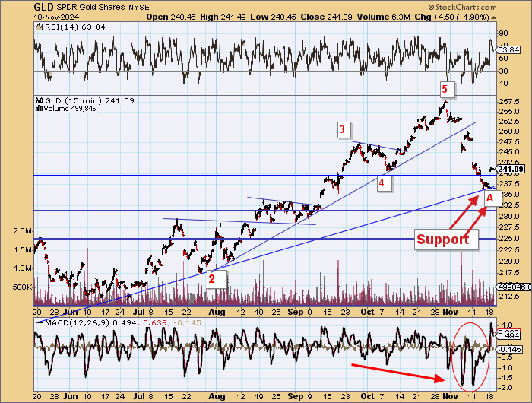
Task: Click Nov on the date axis under MACD panel
Action: pyautogui.click(x=450, y=396)
